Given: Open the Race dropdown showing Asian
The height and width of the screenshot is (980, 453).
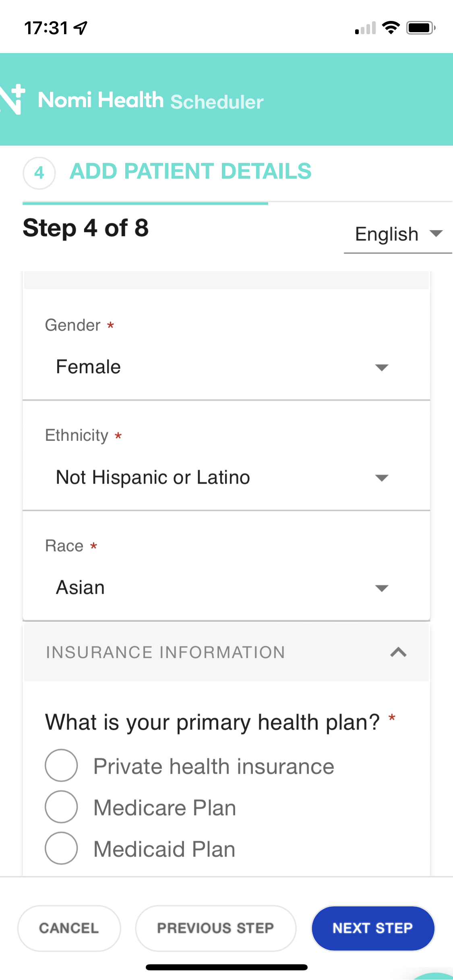Looking at the screenshot, I should [226, 588].
